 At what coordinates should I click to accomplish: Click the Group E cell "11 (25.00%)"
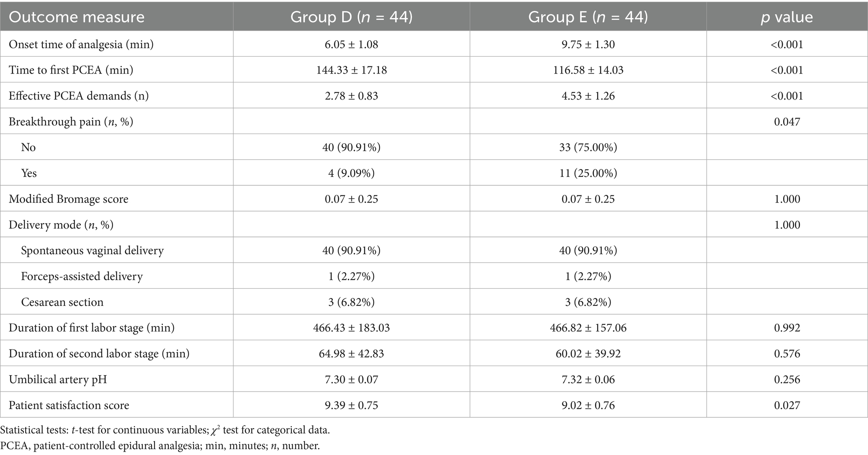coord(588,173)
